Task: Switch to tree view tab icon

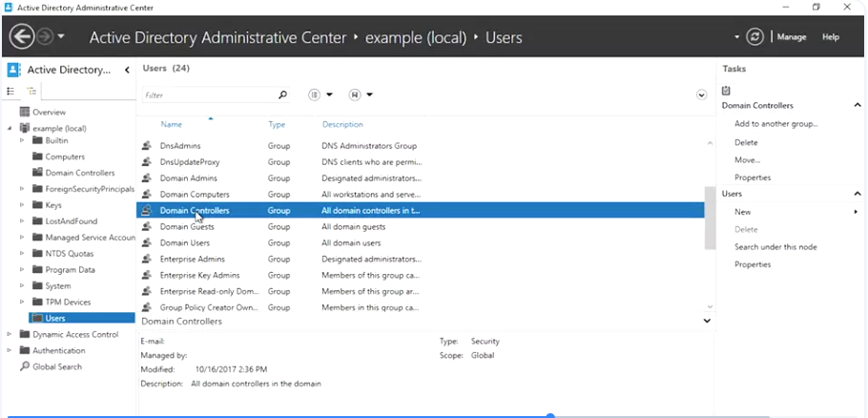Action: pyautogui.click(x=31, y=92)
